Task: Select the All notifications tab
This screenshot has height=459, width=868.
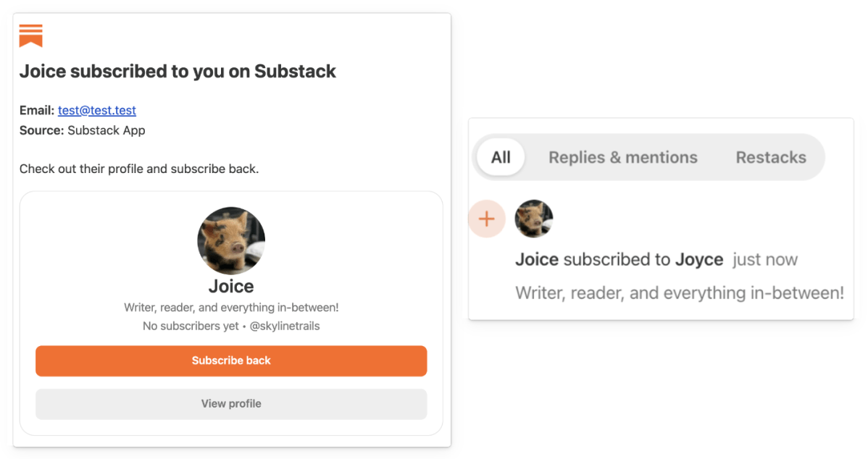Action: point(501,157)
